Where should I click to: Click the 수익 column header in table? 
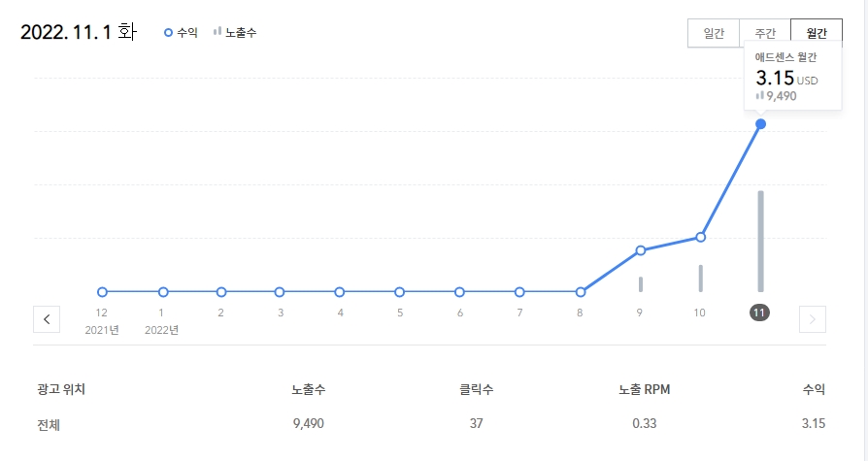[814, 389]
